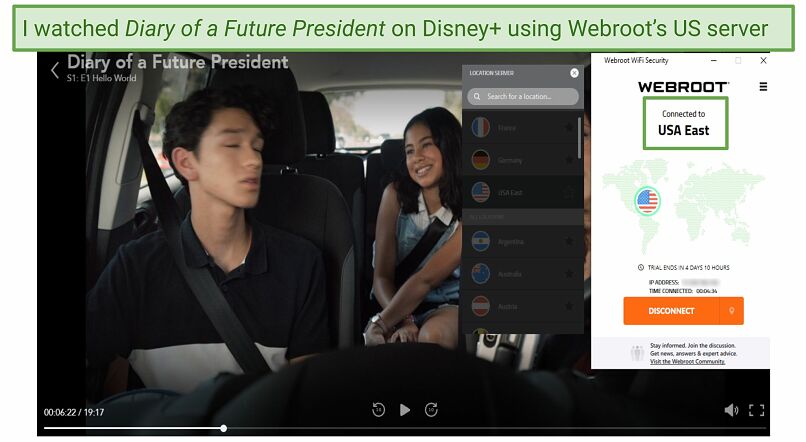The image size is (806, 442).
Task: Toggle favorite star for USA East
Action: (x=569, y=193)
